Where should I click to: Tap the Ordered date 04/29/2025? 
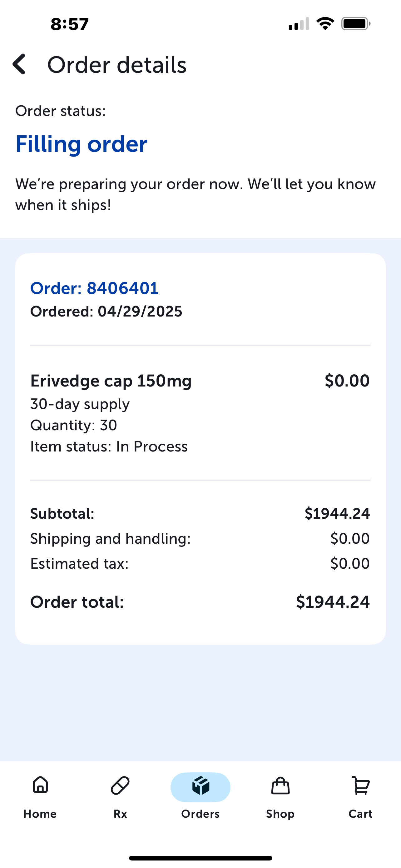pyautogui.click(x=106, y=311)
